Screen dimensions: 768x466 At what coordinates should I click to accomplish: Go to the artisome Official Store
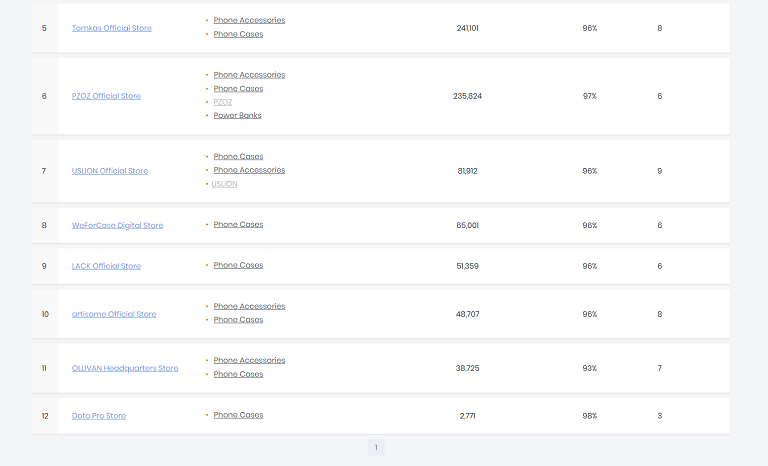click(114, 314)
